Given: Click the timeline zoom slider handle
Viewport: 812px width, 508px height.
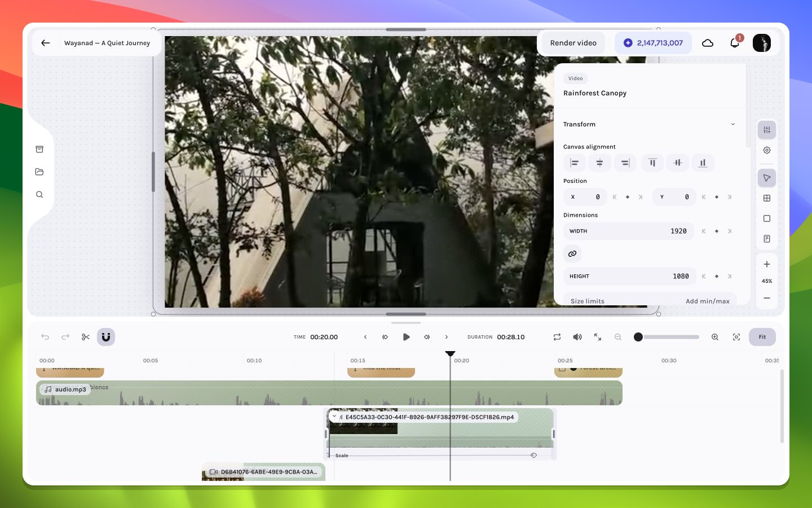Looking at the screenshot, I should pyautogui.click(x=638, y=337).
